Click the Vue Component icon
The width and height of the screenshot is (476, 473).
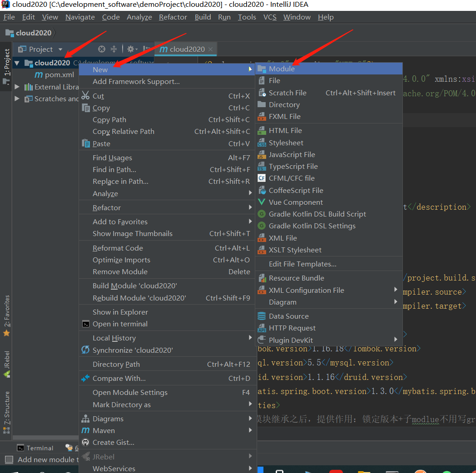click(261, 202)
